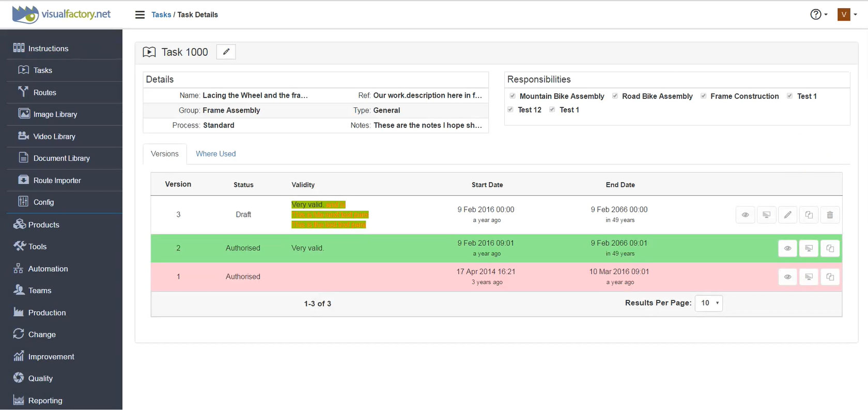Open Route Importer from sidebar
Image resolution: width=868 pixels, height=410 pixels.
pos(57,180)
